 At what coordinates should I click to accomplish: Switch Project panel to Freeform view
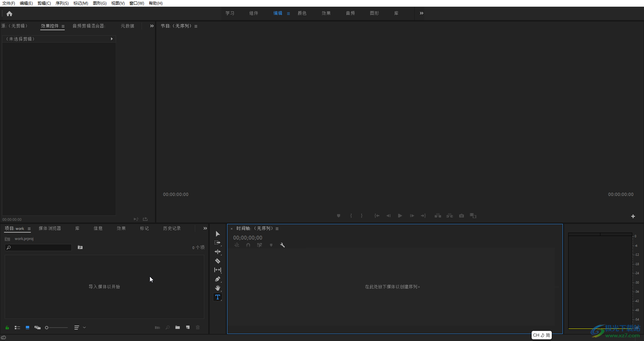coord(38,328)
